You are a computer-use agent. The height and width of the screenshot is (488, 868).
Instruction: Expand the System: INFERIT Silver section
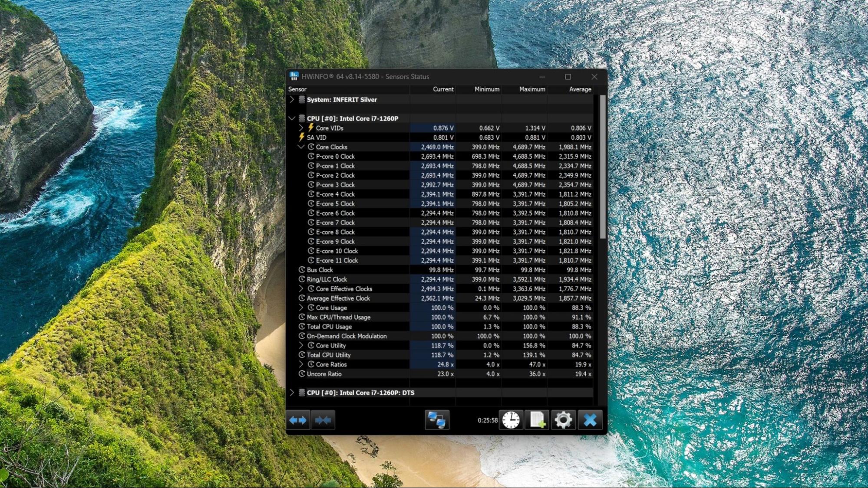[x=292, y=100]
